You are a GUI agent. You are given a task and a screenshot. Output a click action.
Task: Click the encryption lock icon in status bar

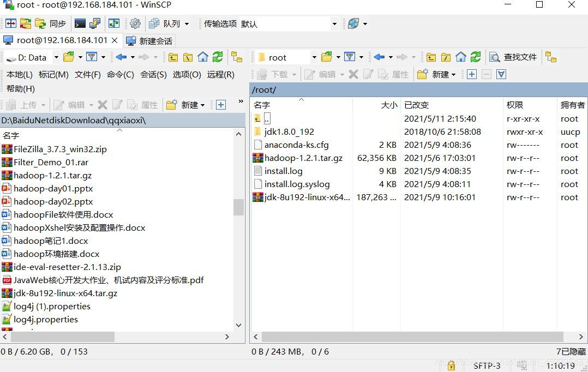tap(451, 365)
